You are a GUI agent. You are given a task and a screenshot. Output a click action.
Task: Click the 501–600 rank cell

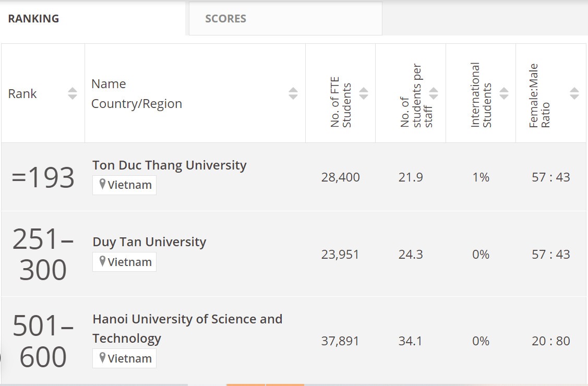click(43, 342)
